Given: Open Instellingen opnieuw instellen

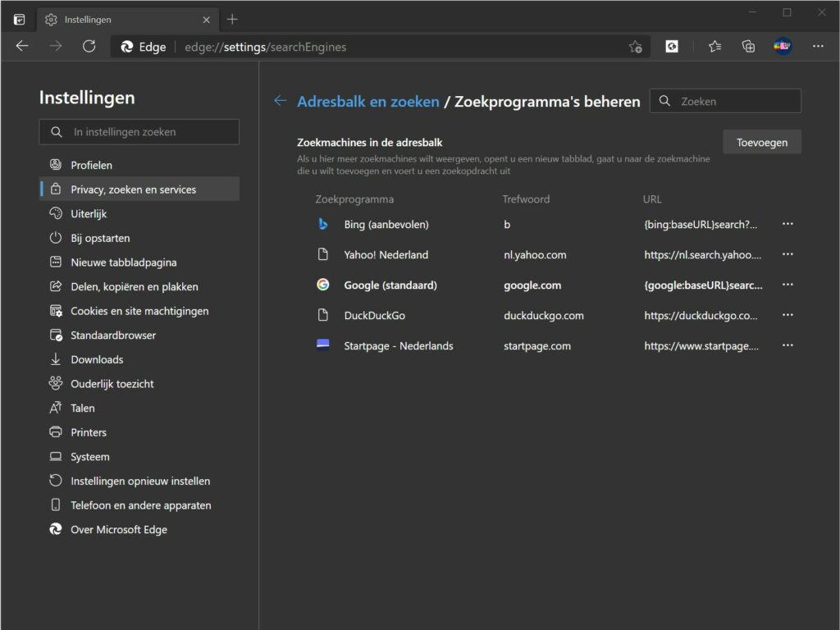Looking at the screenshot, I should coord(139,481).
